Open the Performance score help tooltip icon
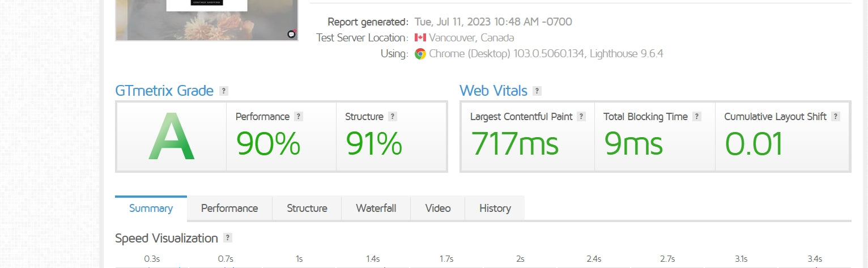 (x=299, y=117)
